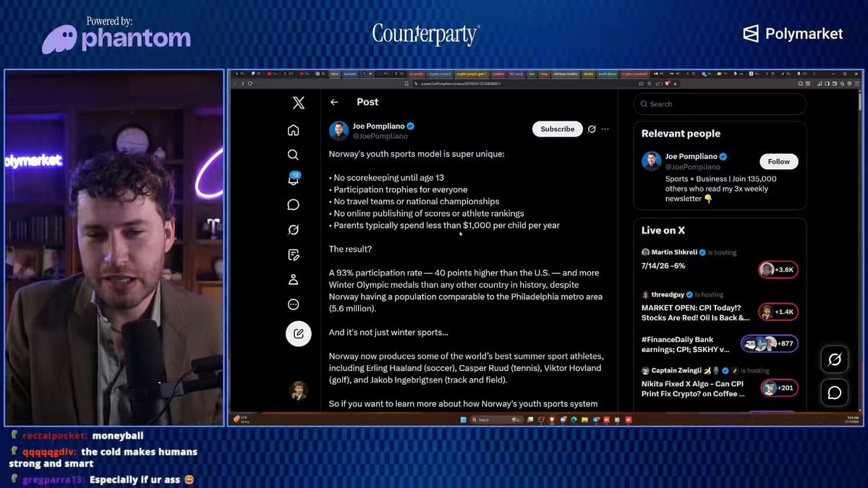This screenshot has height=488, width=868.
Task: Open the account avatar at sidebar bottom
Action: click(x=298, y=390)
